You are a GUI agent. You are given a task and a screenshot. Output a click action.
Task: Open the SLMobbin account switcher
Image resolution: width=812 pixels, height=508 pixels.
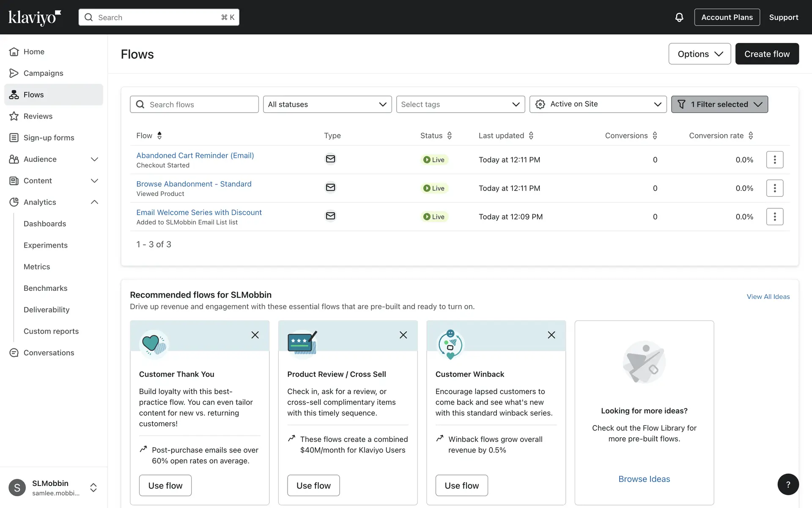click(x=93, y=488)
